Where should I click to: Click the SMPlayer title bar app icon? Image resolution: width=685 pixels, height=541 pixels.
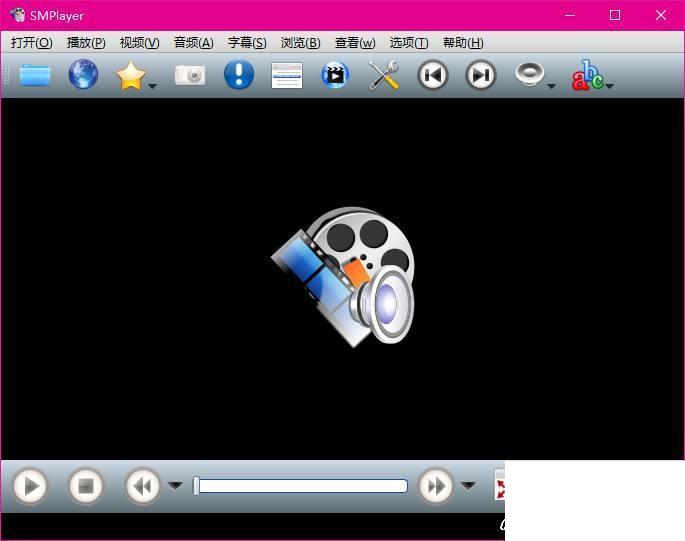coord(17,15)
